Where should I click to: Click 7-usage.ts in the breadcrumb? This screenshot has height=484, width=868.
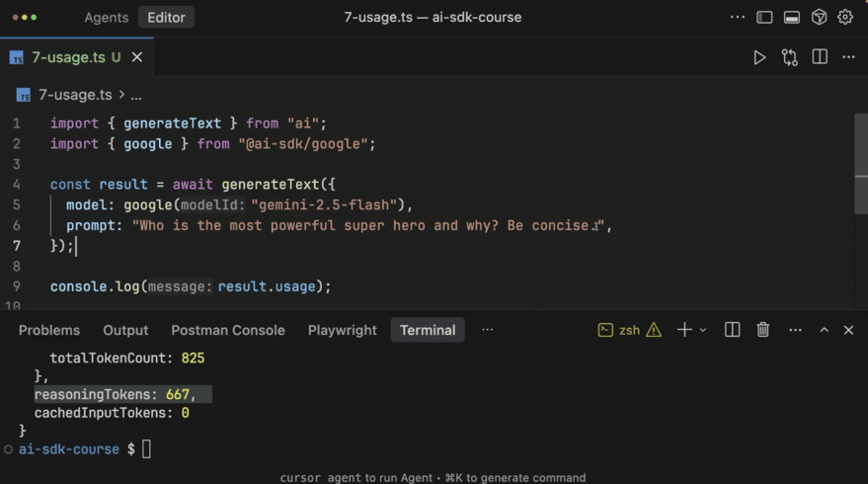(x=75, y=95)
